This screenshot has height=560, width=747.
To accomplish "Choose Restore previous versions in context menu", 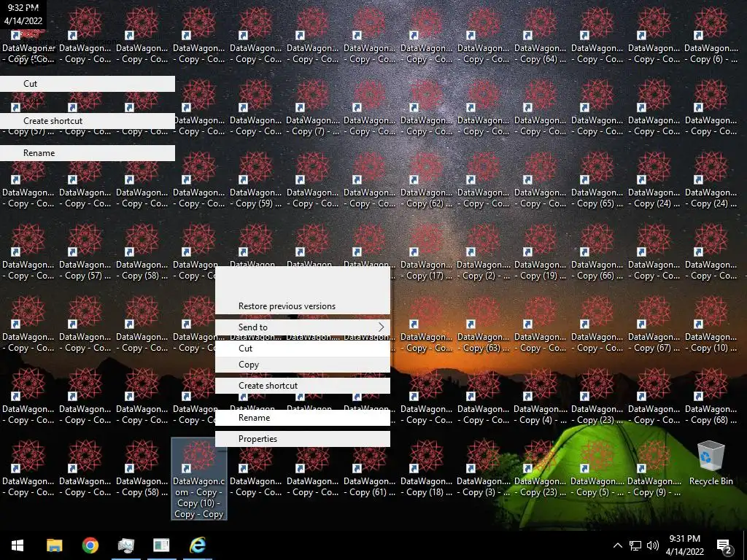I will [x=303, y=306].
